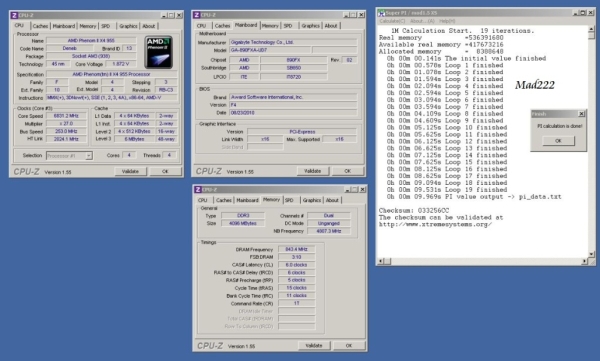Select Caches tab in Mainboard window
The image size is (600, 361).
(222, 26)
